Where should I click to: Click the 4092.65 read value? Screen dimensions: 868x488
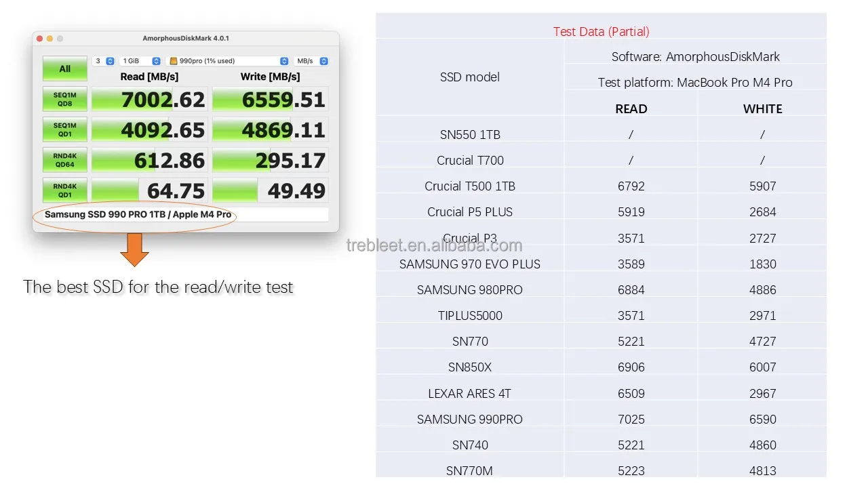149,129
